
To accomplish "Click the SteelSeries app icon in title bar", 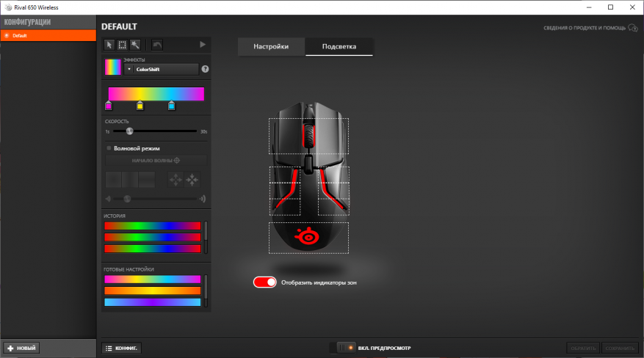I will click(x=8, y=7).
